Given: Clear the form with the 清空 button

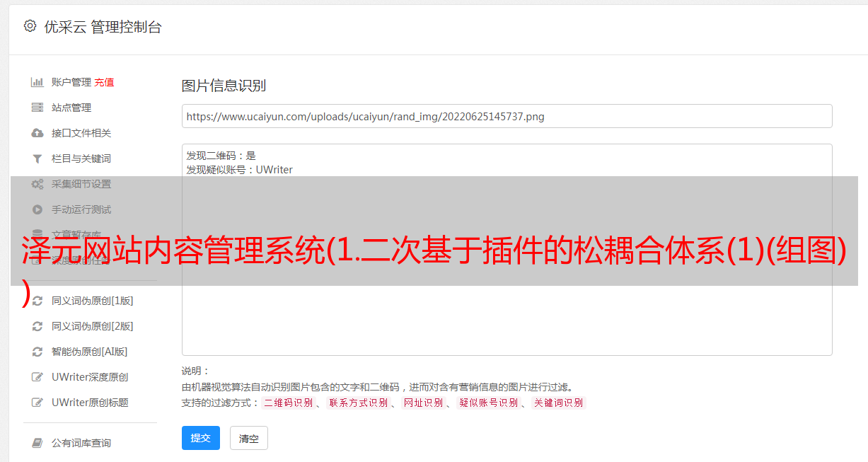Looking at the screenshot, I should 249,438.
